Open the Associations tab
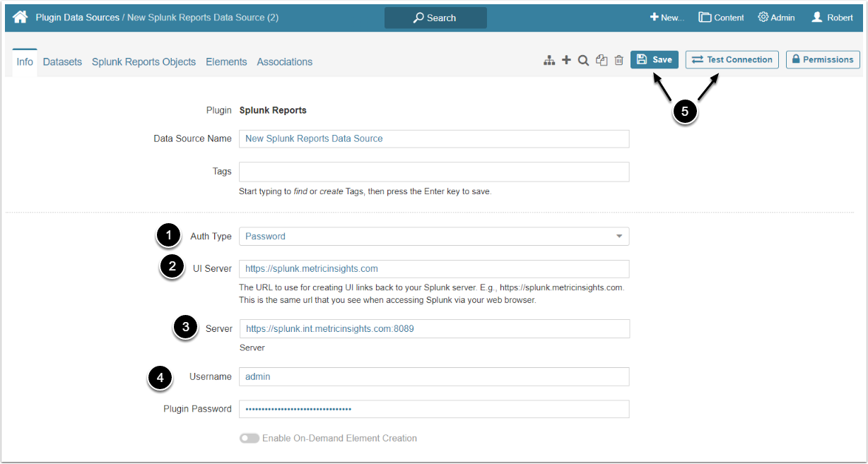Viewport: 868px width, 464px height. pyautogui.click(x=285, y=62)
